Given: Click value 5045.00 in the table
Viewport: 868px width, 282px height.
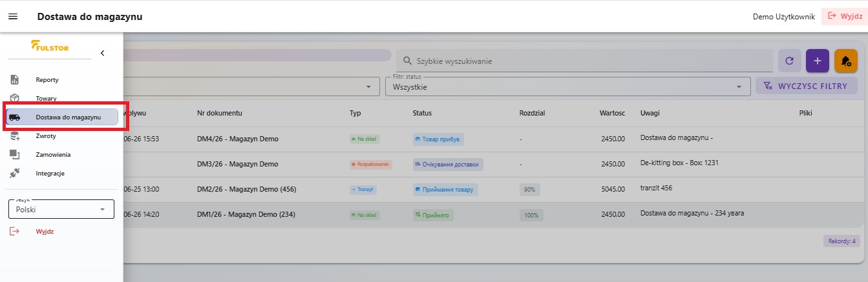Looking at the screenshot, I should (x=613, y=189).
